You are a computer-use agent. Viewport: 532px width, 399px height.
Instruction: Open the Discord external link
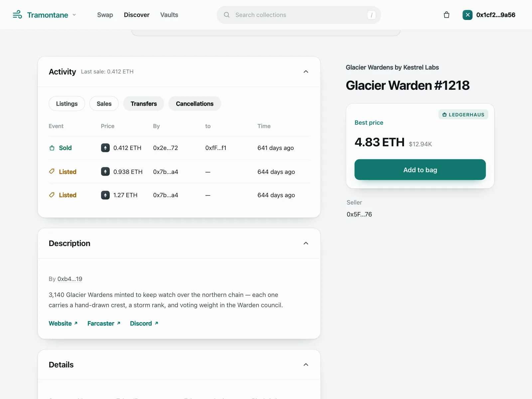(144, 324)
